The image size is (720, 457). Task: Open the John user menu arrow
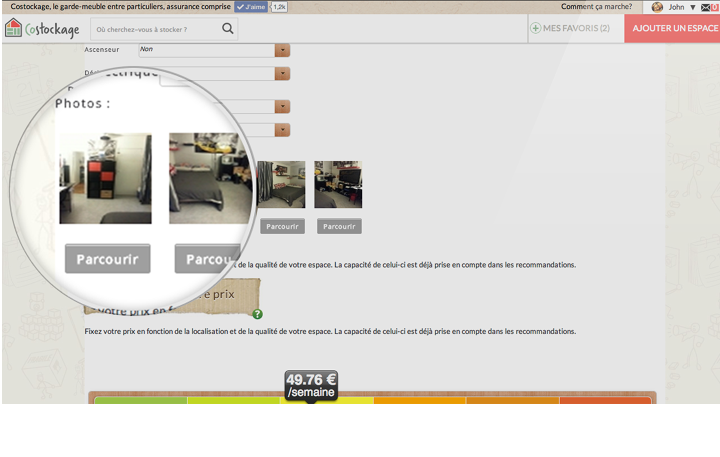tap(692, 7)
